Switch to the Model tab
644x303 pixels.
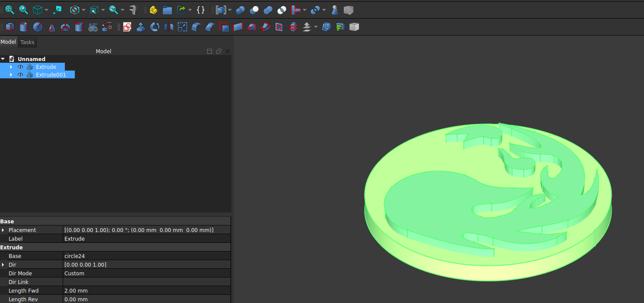pyautogui.click(x=8, y=42)
